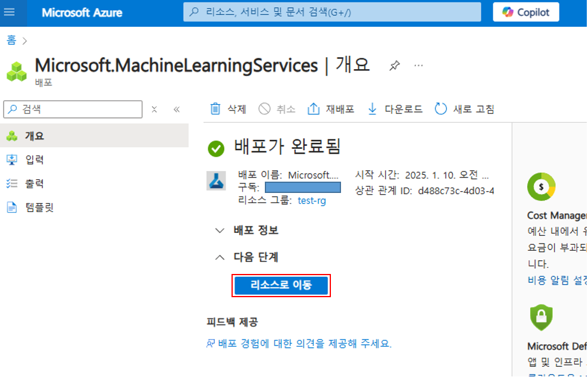588x377 pixels.
Task: Click the 배포 이름 Microsoft value
Action: (313, 175)
